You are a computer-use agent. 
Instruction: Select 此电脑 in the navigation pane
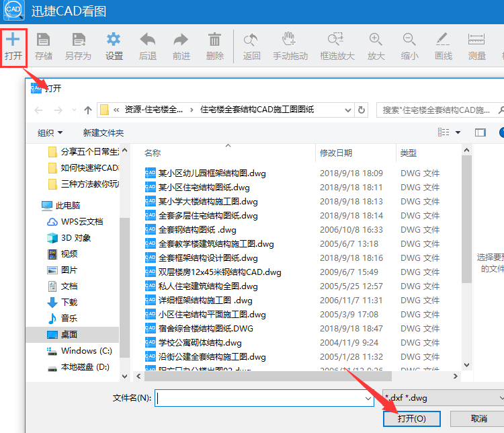tap(61, 205)
